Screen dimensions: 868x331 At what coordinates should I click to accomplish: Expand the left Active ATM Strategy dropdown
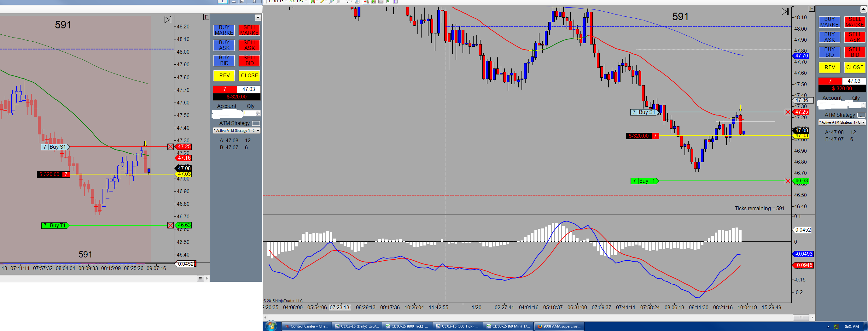point(236,130)
